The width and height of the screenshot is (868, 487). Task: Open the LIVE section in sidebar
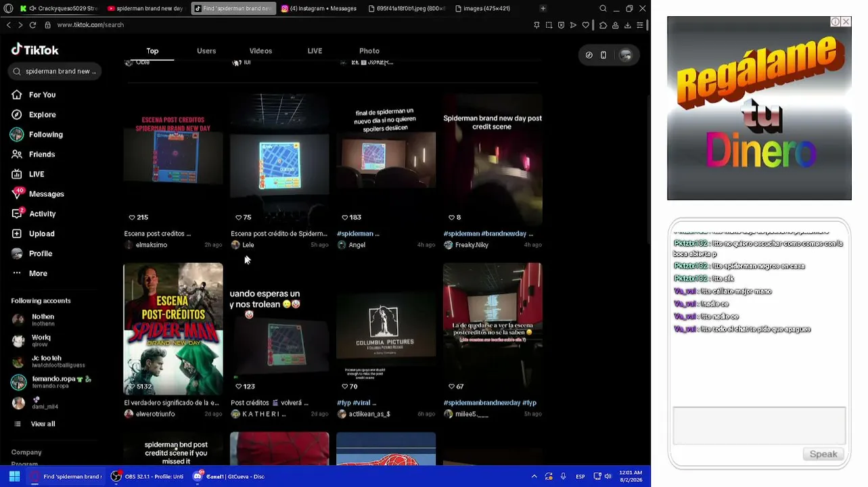[28, 174]
